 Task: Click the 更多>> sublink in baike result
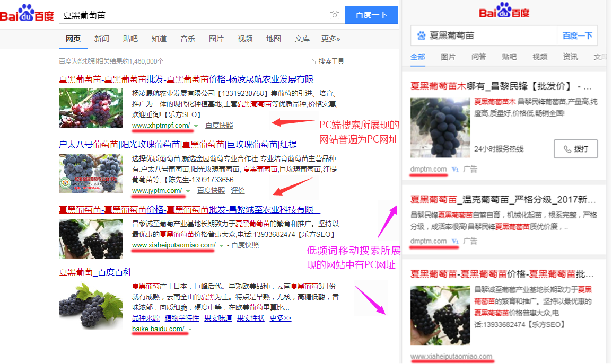(x=280, y=318)
